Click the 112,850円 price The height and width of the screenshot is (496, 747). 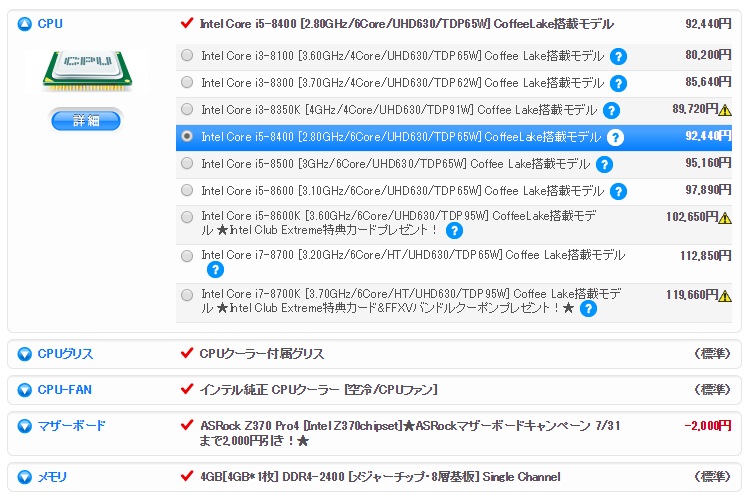point(706,256)
